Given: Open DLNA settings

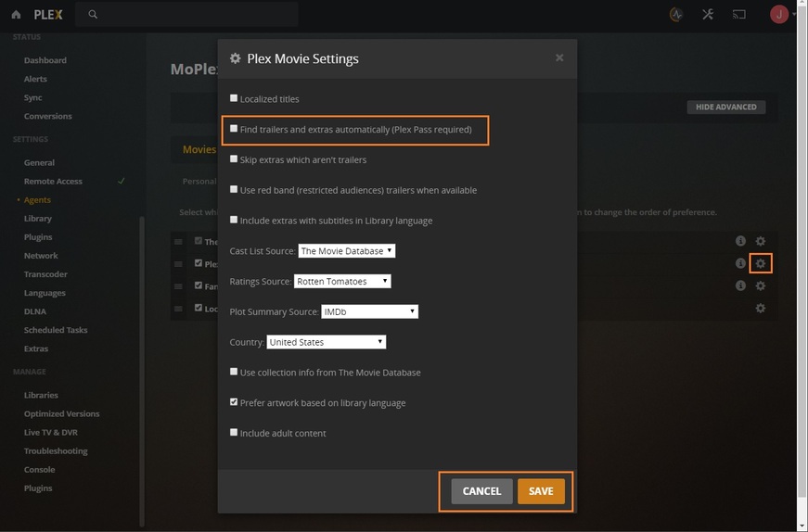Looking at the screenshot, I should (x=35, y=311).
